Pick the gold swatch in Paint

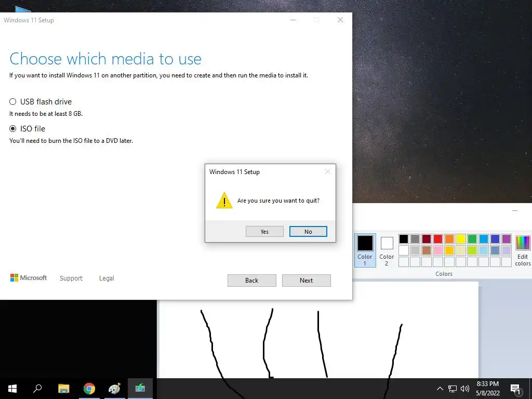[x=449, y=250]
